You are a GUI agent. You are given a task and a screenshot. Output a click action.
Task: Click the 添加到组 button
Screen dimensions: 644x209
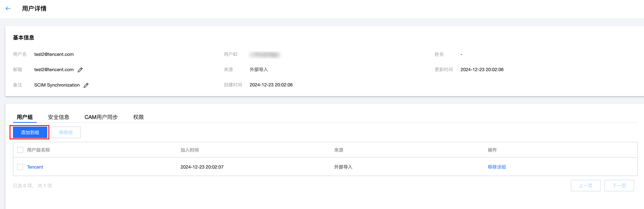30,132
